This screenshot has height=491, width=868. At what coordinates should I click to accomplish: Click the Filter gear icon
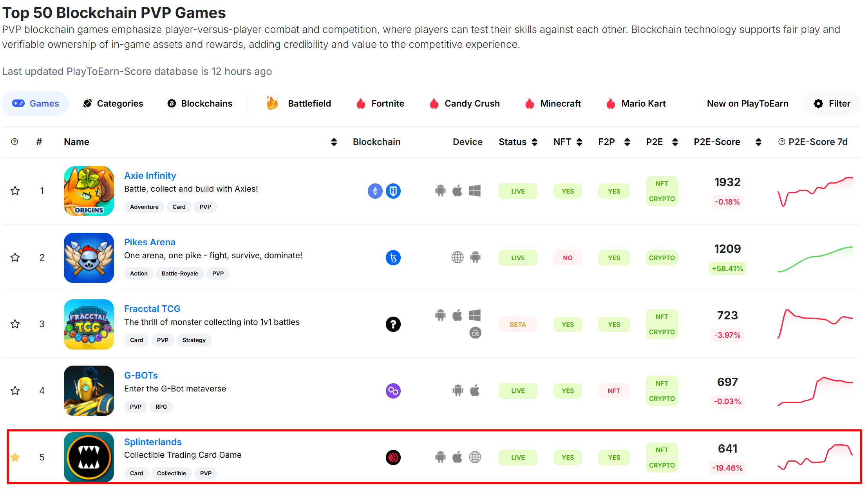pos(818,104)
